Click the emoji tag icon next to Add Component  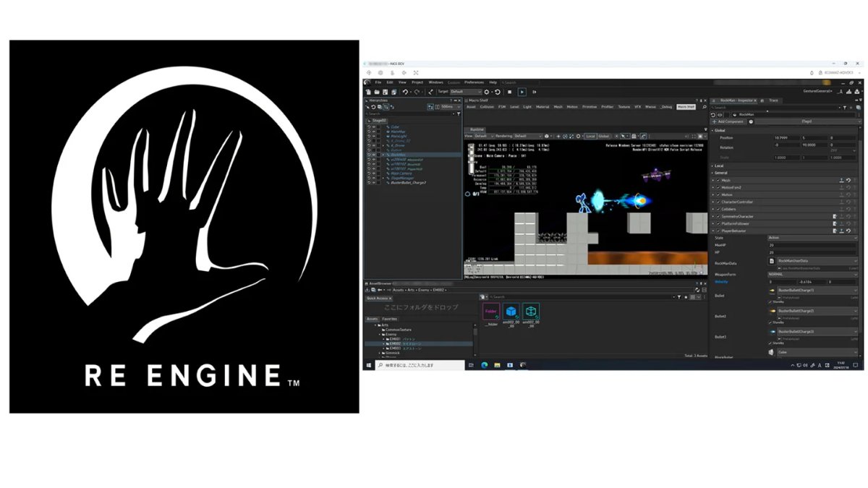click(x=751, y=121)
